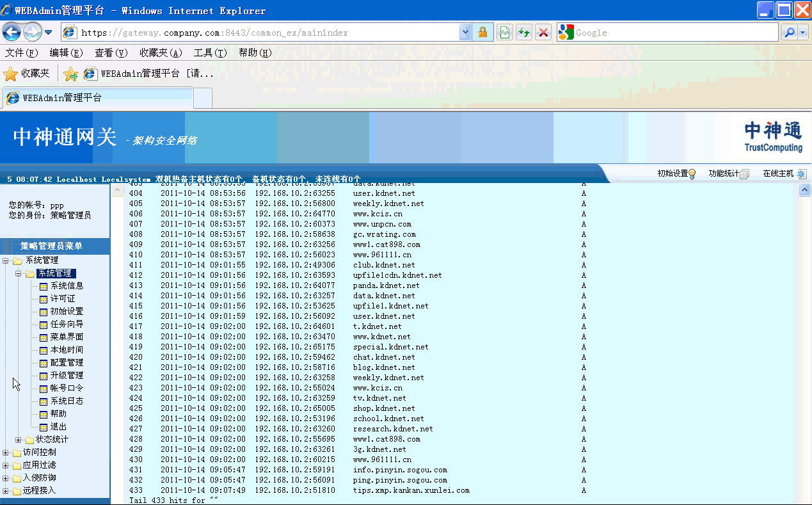Click the Stop loading red X icon

point(543,32)
